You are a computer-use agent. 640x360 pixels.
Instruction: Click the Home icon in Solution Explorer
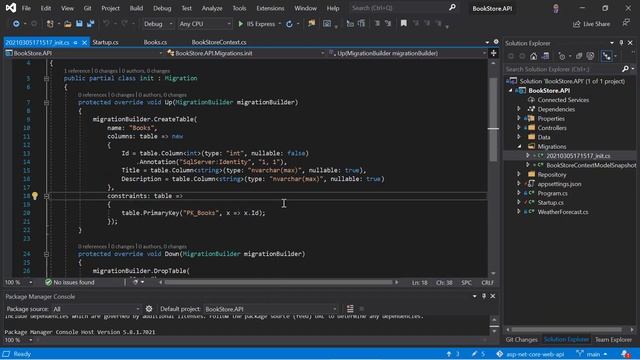[533, 56]
